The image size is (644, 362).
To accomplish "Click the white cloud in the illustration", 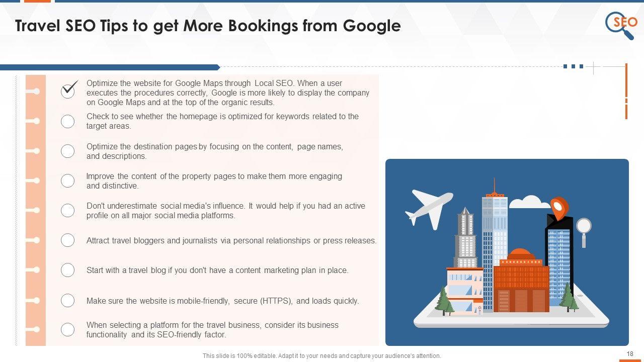I will 530,202.
